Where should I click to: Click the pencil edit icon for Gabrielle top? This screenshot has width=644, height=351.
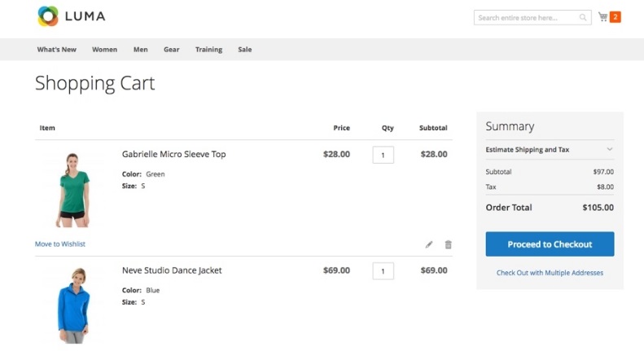pos(429,244)
